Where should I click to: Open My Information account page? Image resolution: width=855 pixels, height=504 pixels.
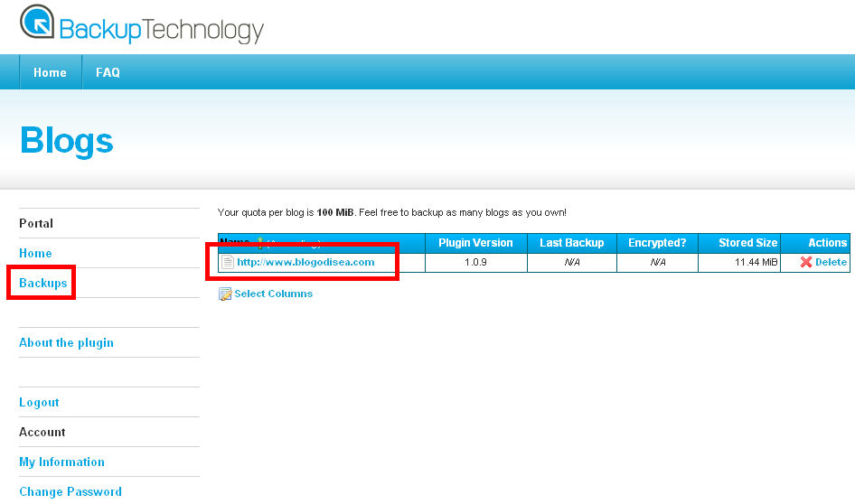coord(61,462)
